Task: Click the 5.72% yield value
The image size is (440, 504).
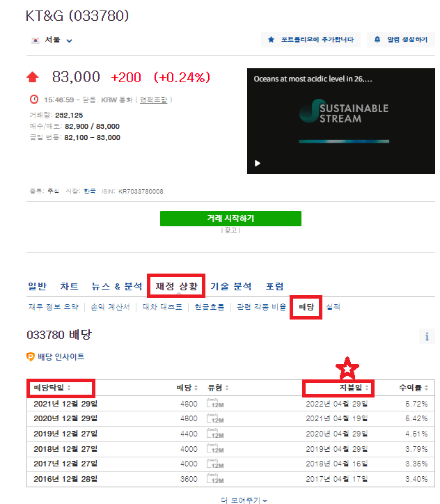Action: pos(416,404)
